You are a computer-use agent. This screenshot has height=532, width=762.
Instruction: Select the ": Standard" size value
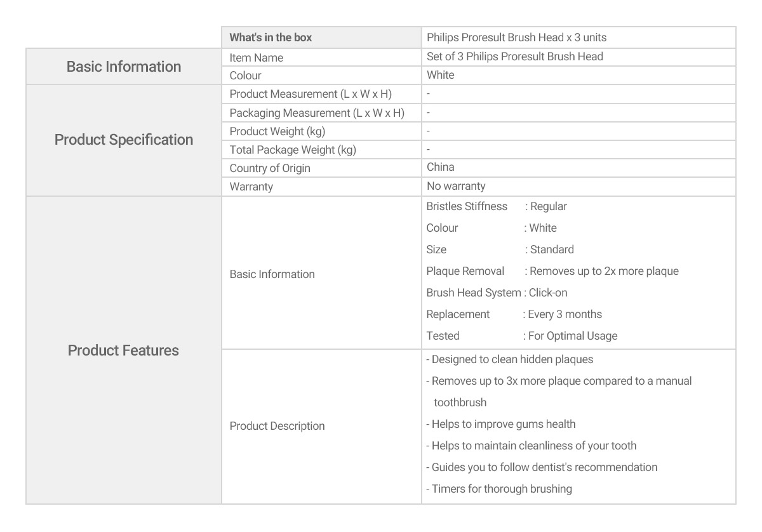[549, 249]
